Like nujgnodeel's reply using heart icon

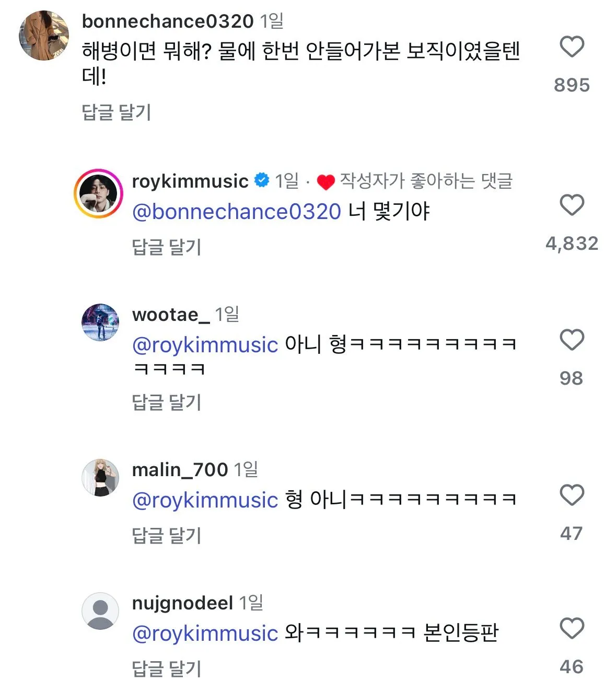click(x=572, y=628)
